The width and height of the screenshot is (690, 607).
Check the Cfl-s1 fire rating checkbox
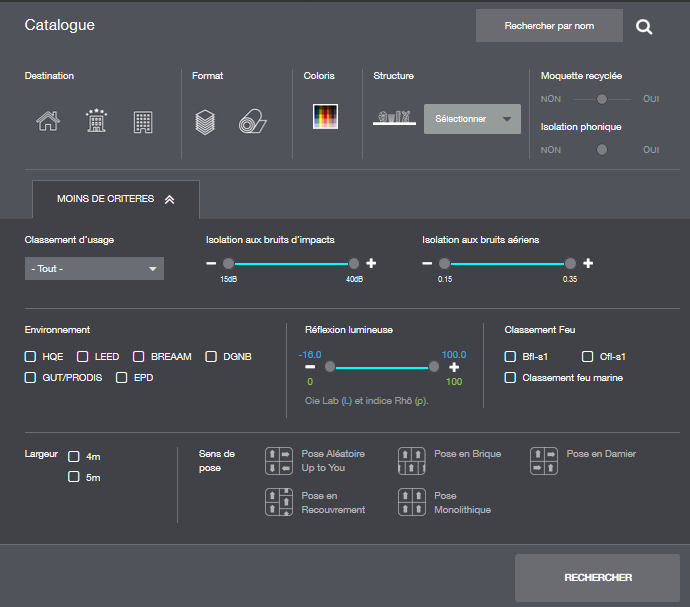587,357
